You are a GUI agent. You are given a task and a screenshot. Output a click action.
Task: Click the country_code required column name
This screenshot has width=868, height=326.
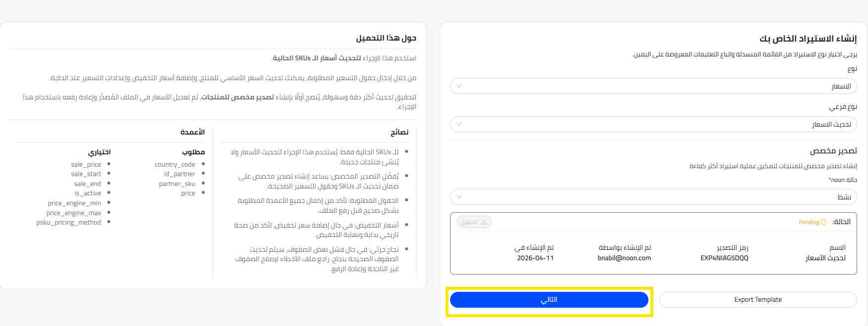tap(175, 164)
